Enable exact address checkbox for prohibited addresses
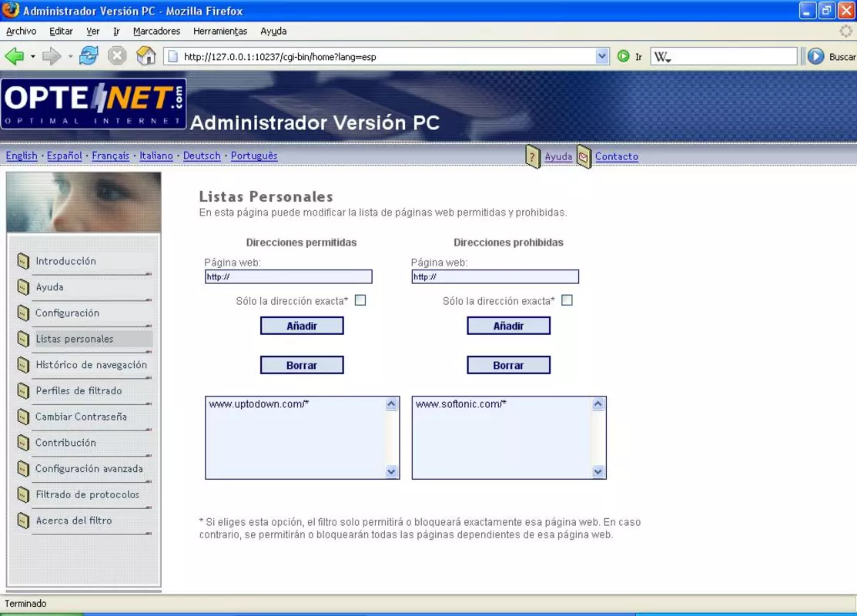The height and width of the screenshot is (616, 857). [x=567, y=300]
